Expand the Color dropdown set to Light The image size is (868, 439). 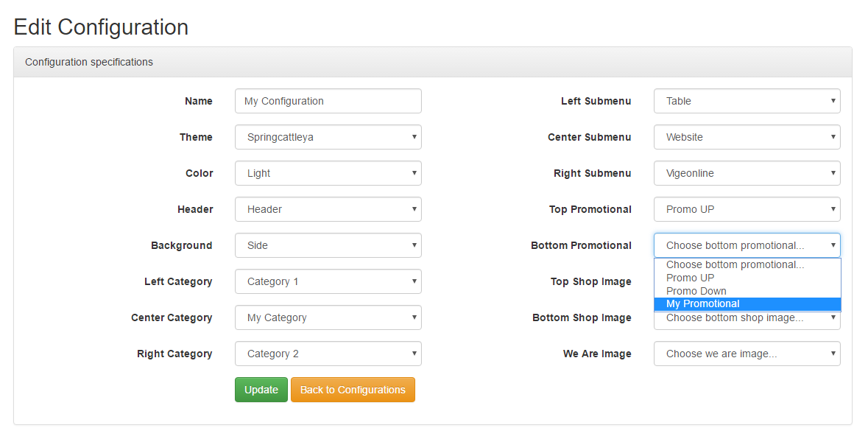tap(328, 173)
